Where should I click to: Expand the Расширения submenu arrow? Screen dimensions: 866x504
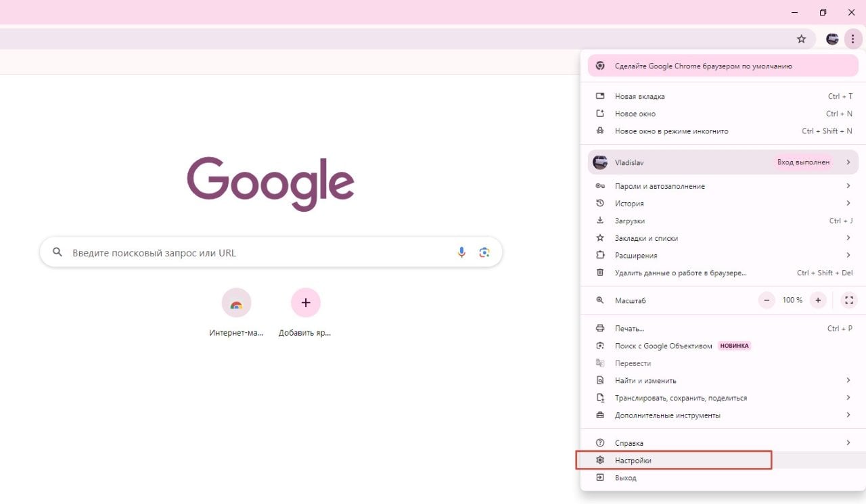tap(848, 255)
